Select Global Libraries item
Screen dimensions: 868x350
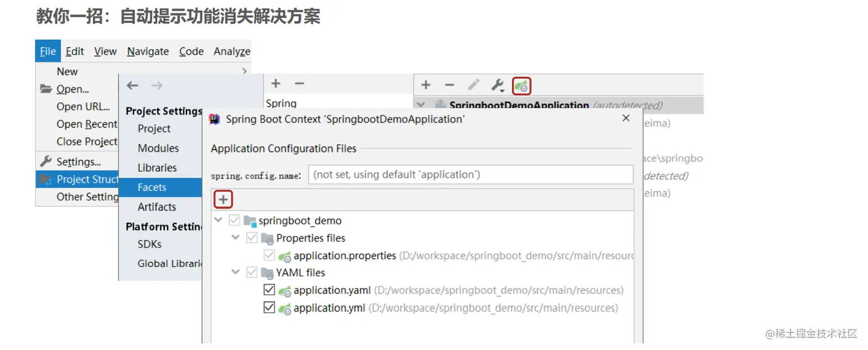pos(169,263)
